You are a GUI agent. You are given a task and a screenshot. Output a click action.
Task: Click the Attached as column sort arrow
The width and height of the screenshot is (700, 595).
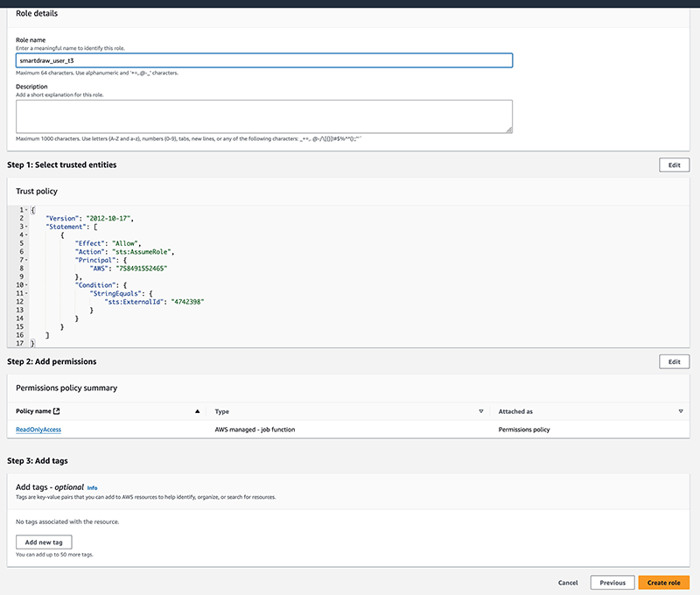point(681,410)
